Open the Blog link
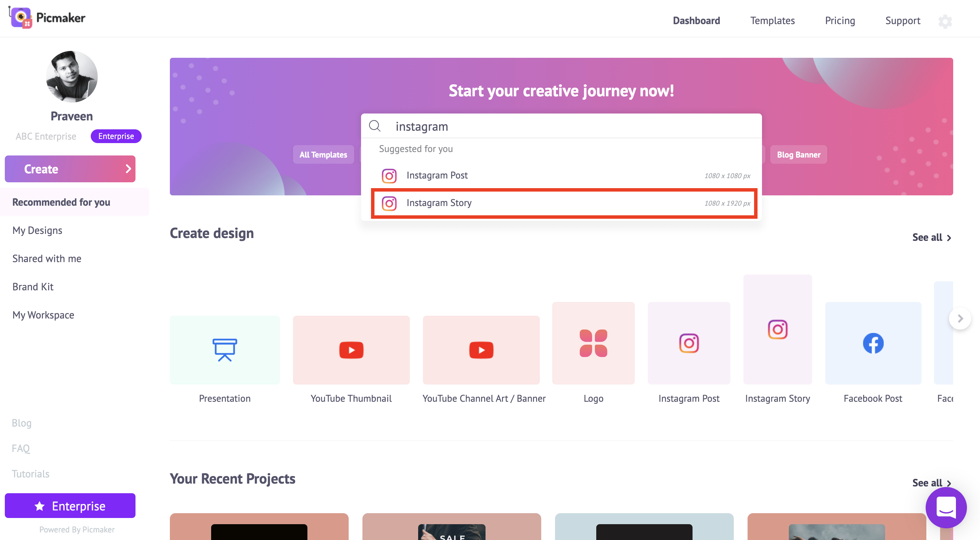This screenshot has height=540, width=980. tap(21, 423)
